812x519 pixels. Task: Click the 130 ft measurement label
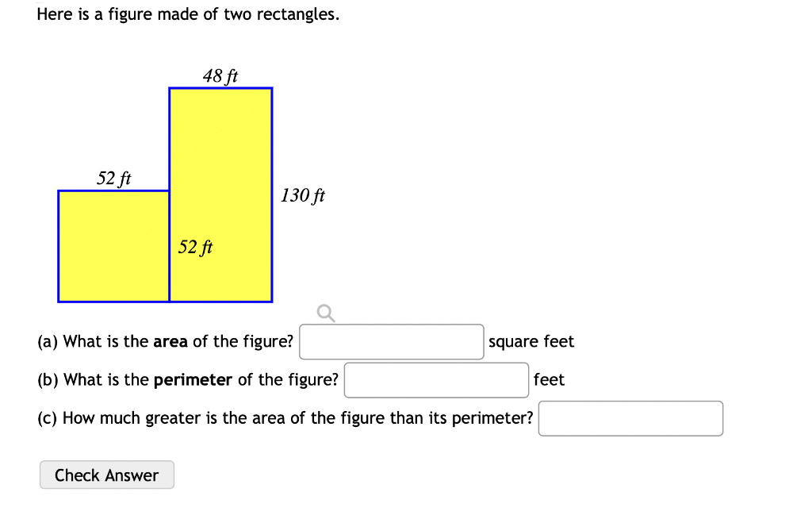(x=302, y=195)
